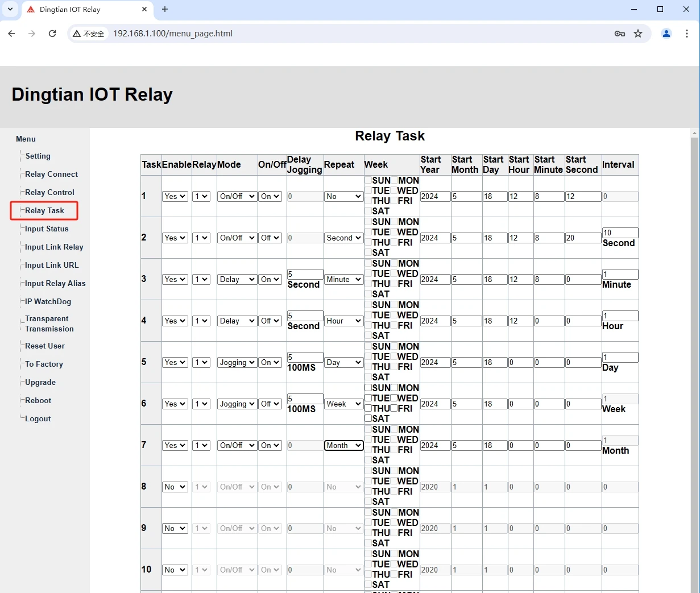Click the page vertical scrollbar

click(x=694, y=341)
